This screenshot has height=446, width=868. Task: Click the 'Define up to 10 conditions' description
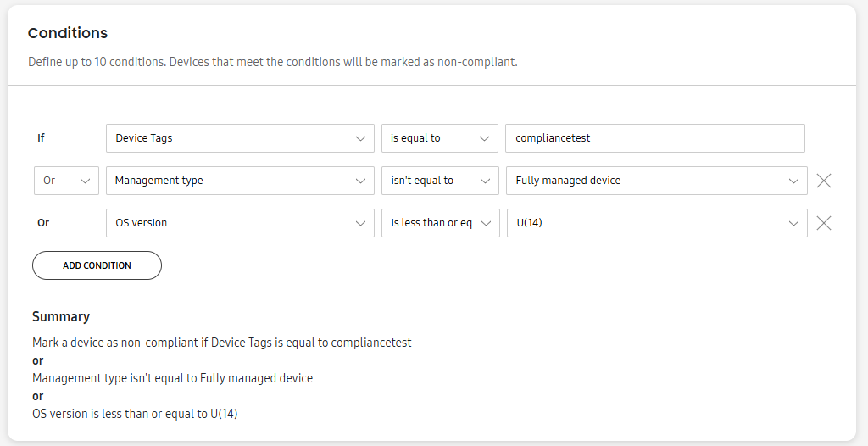[272, 62]
